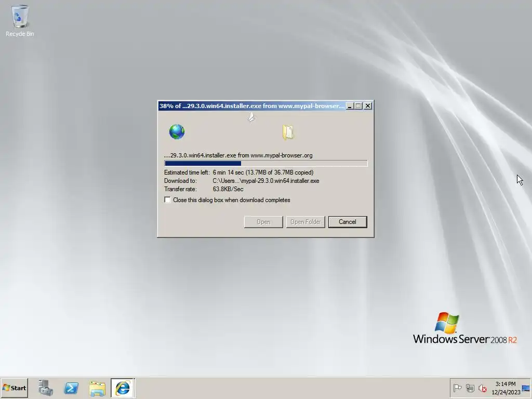
Task: Click the download dialog title bar
Action: (x=252, y=106)
